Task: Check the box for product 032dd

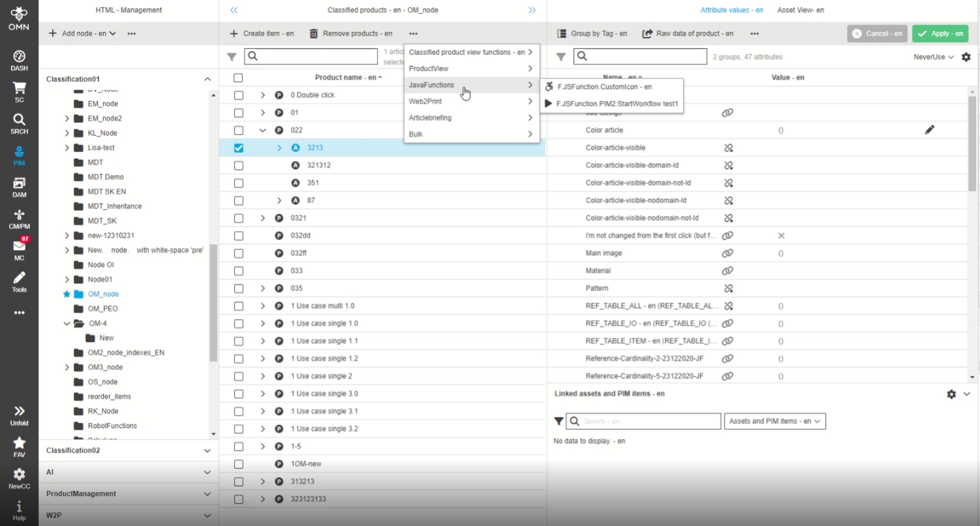Action: point(238,236)
